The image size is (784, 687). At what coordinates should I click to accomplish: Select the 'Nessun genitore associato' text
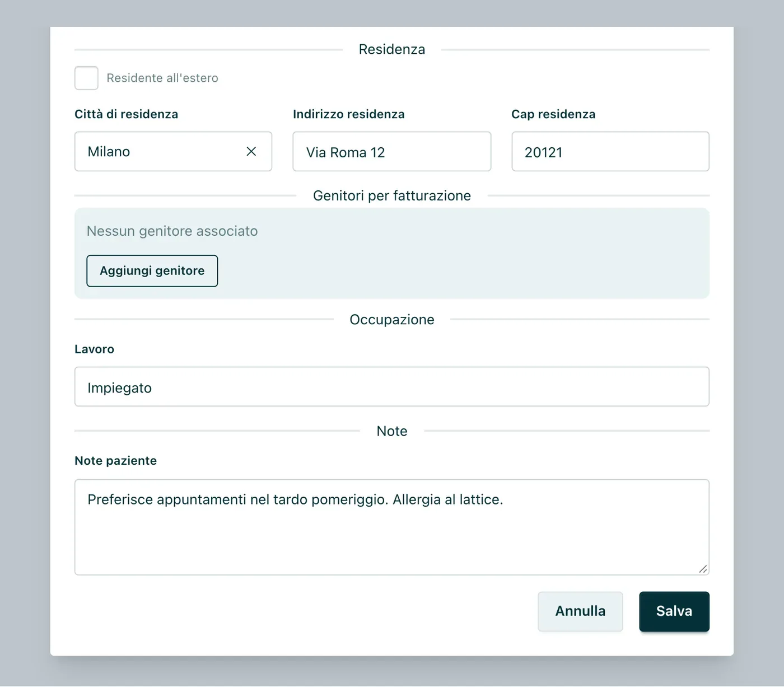pos(172,231)
